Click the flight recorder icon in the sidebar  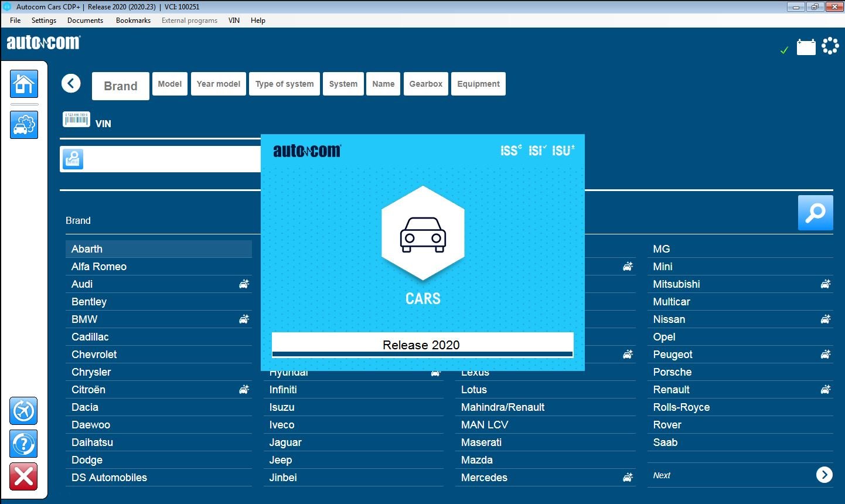point(23,411)
